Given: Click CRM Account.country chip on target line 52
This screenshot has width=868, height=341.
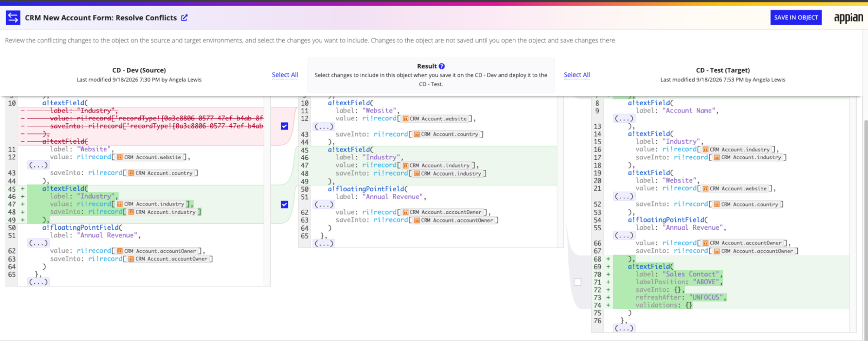Looking at the screenshot, I should point(746,204).
